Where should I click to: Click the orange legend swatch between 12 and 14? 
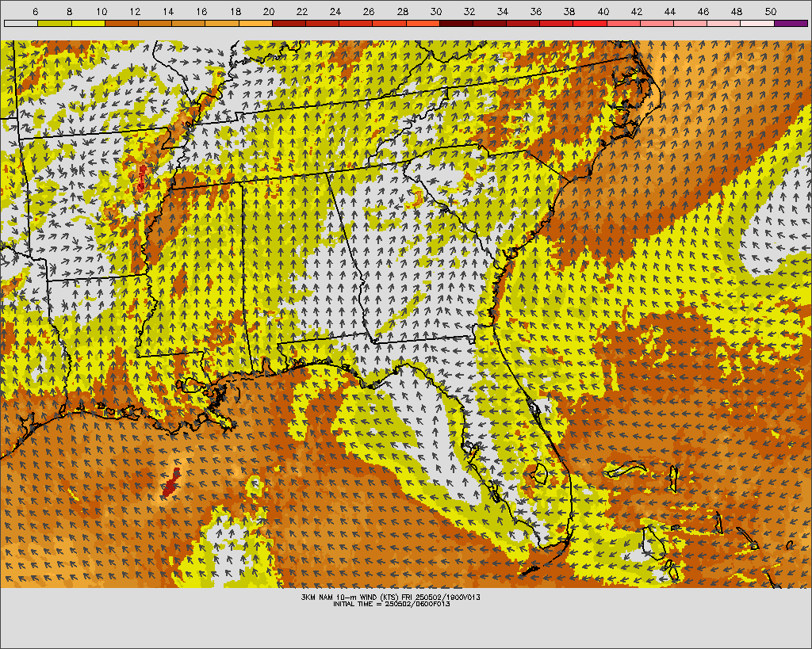pos(155,23)
